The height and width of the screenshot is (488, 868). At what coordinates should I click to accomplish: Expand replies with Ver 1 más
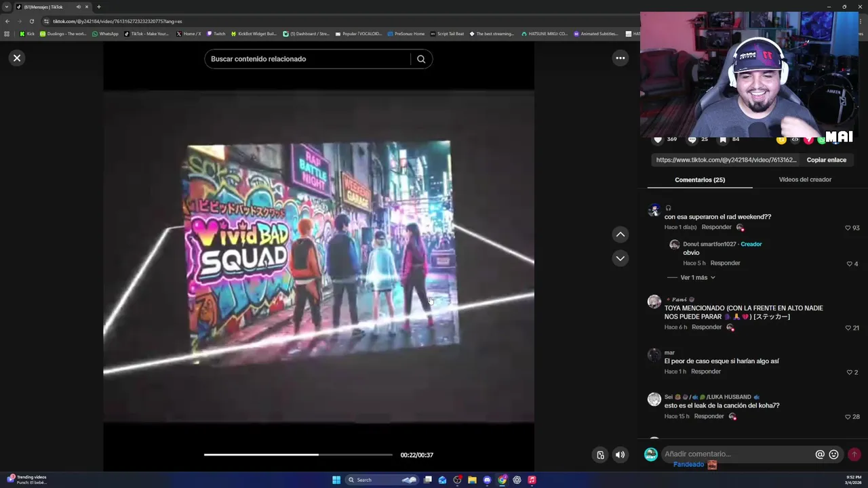point(697,277)
